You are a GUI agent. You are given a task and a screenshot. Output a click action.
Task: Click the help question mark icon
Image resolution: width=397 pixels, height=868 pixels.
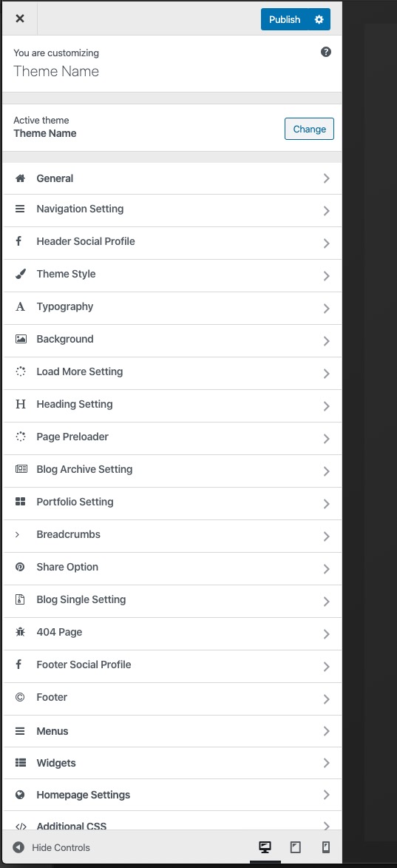(x=326, y=52)
